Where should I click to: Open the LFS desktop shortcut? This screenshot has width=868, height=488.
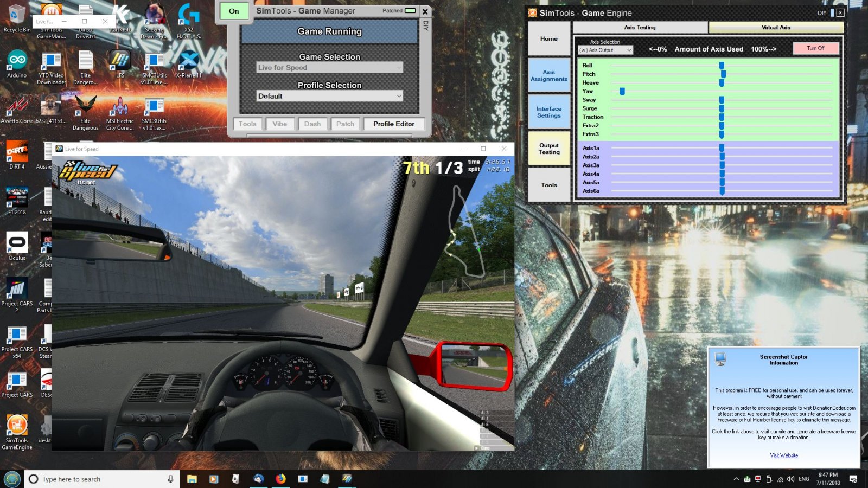(120, 64)
